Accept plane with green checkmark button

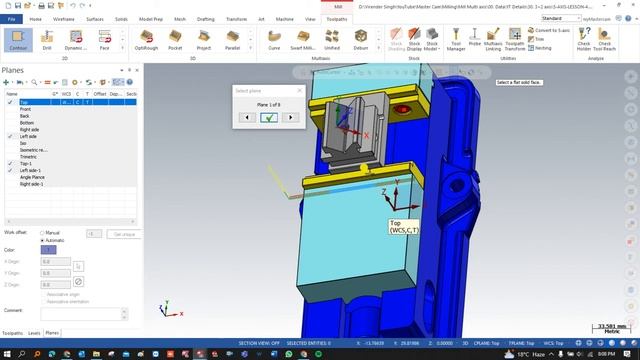(x=269, y=118)
